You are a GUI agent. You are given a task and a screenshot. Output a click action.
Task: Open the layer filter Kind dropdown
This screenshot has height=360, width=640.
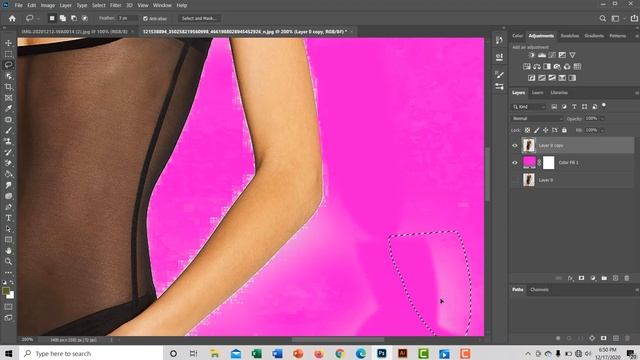(x=529, y=107)
